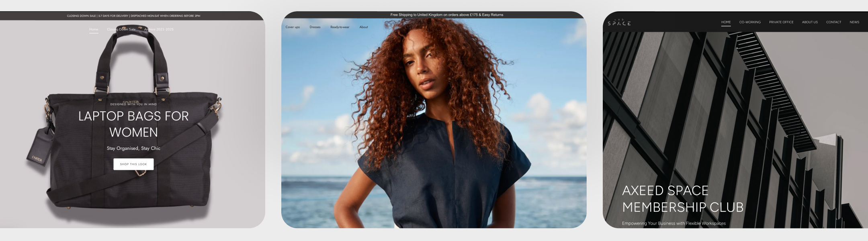The image size is (868, 241).
Task: Open the About link in fashion site
Action: 363,27
